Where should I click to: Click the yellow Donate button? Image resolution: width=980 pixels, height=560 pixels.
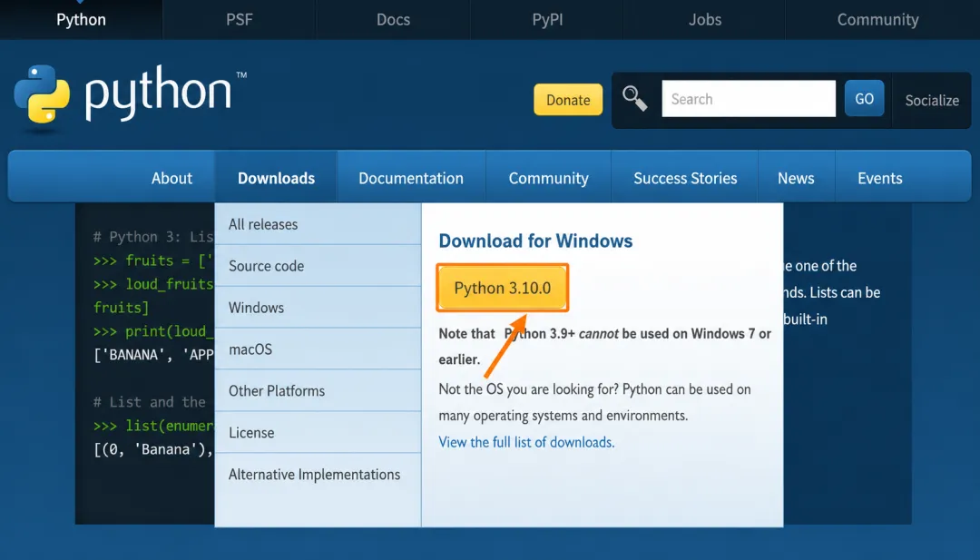568,99
